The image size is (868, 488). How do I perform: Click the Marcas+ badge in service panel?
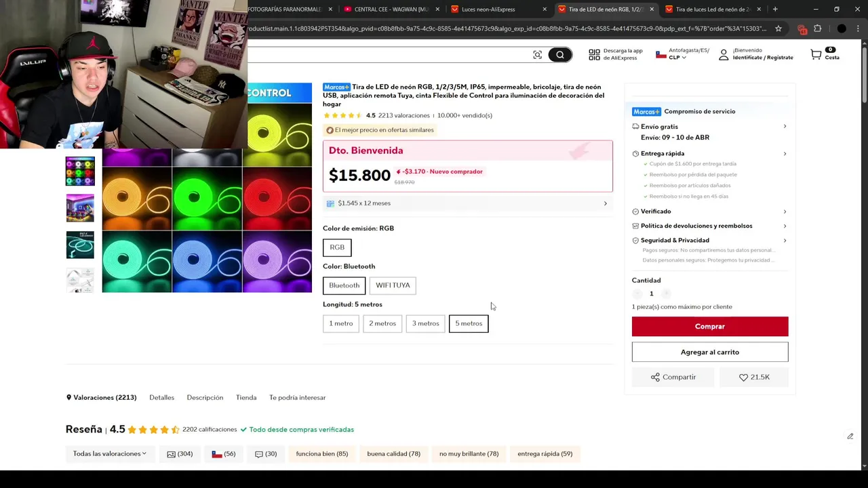click(x=646, y=111)
